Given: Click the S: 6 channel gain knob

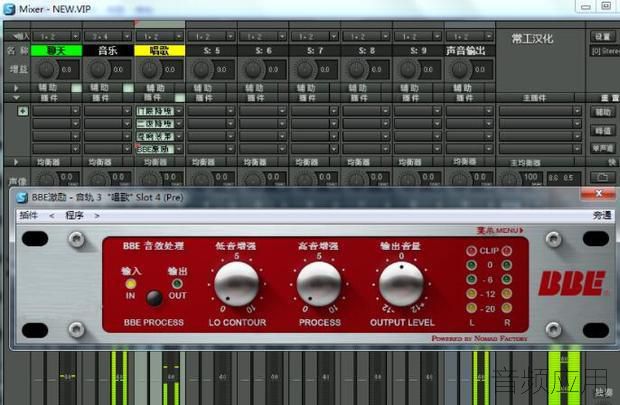Looking at the screenshot, I should [x=253, y=69].
